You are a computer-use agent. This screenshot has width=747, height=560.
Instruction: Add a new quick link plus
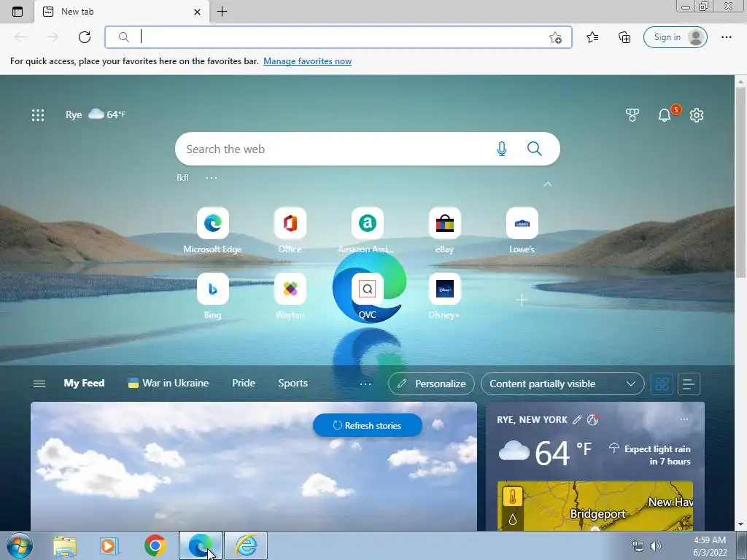pos(522,300)
